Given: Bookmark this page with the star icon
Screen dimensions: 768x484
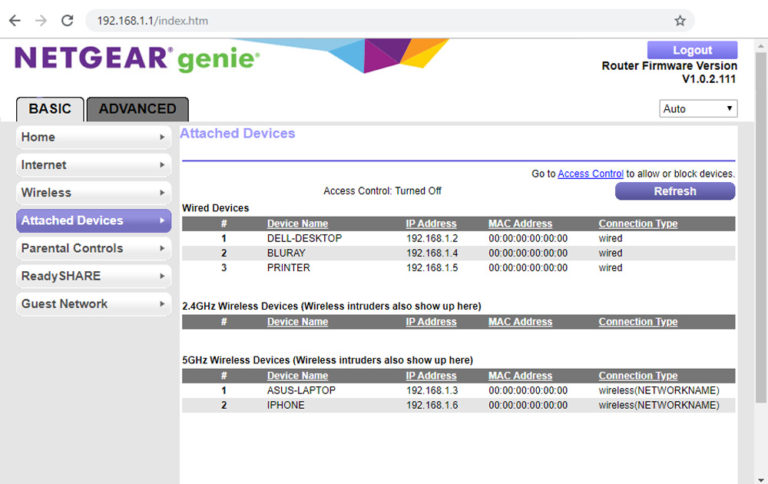Looking at the screenshot, I should 680,21.
